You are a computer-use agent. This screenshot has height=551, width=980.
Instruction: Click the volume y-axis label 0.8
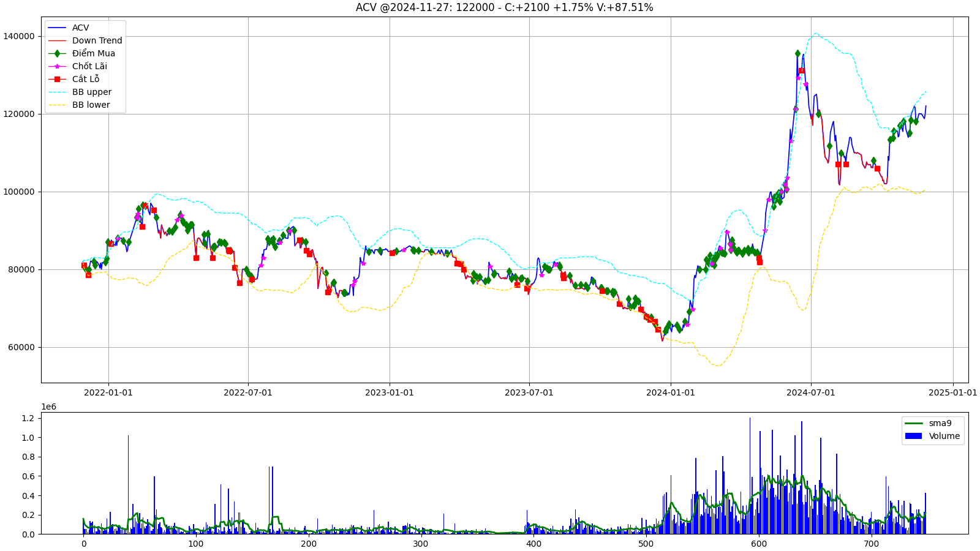28,457
